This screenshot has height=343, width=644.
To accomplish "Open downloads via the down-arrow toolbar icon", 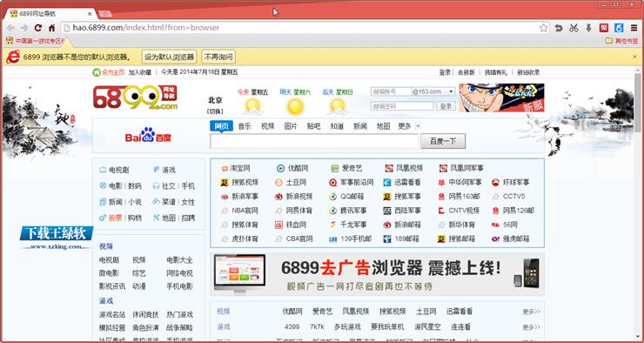I will [x=588, y=28].
